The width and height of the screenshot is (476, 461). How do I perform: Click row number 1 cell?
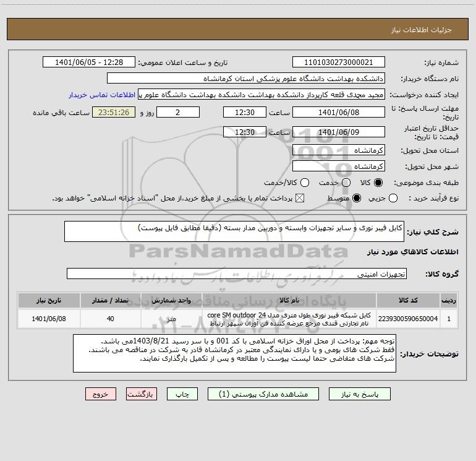pos(449,319)
